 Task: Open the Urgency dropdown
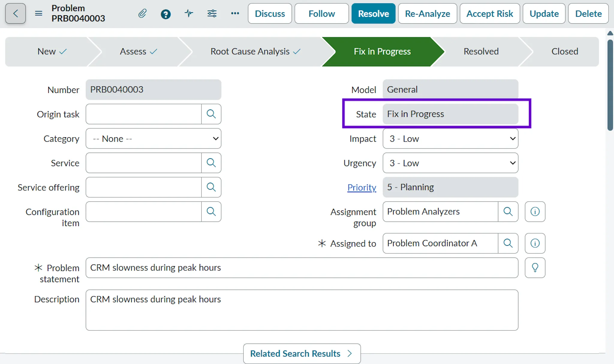(450, 163)
